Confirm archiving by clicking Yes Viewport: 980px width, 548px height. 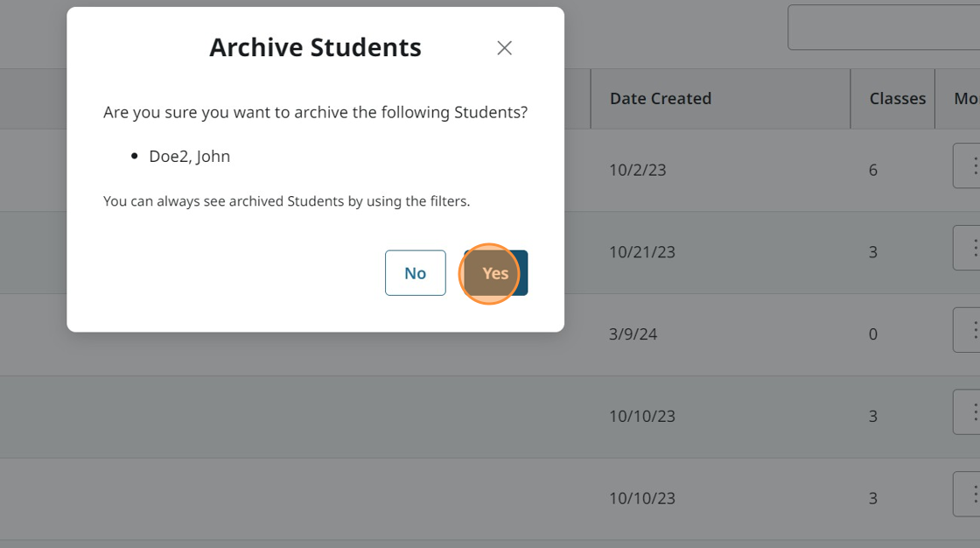(x=496, y=273)
